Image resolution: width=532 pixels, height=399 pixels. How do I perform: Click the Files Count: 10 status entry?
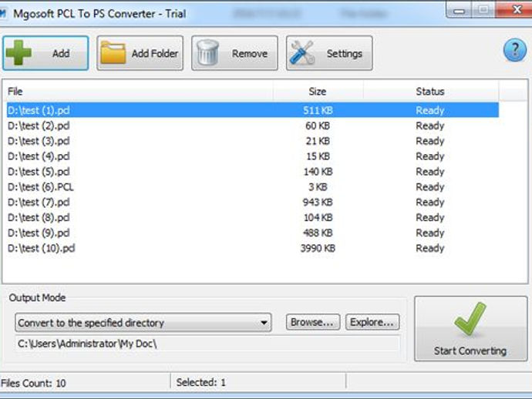33,383
